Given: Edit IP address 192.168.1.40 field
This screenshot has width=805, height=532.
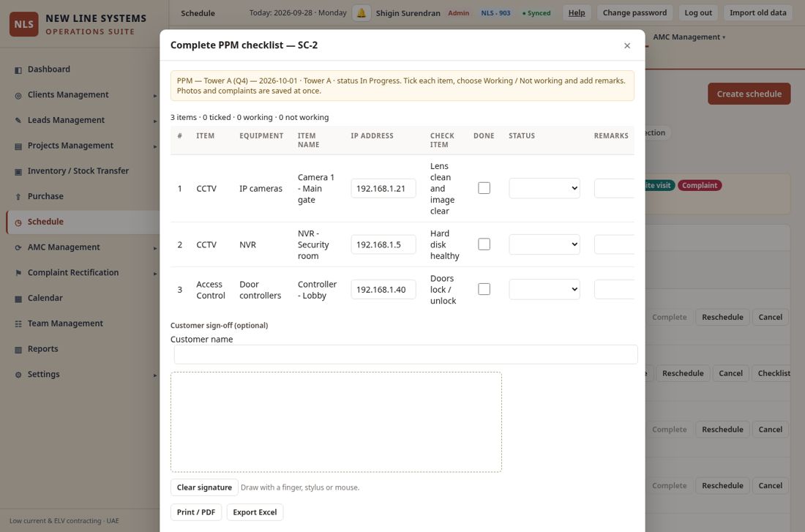Looking at the screenshot, I should pos(383,290).
